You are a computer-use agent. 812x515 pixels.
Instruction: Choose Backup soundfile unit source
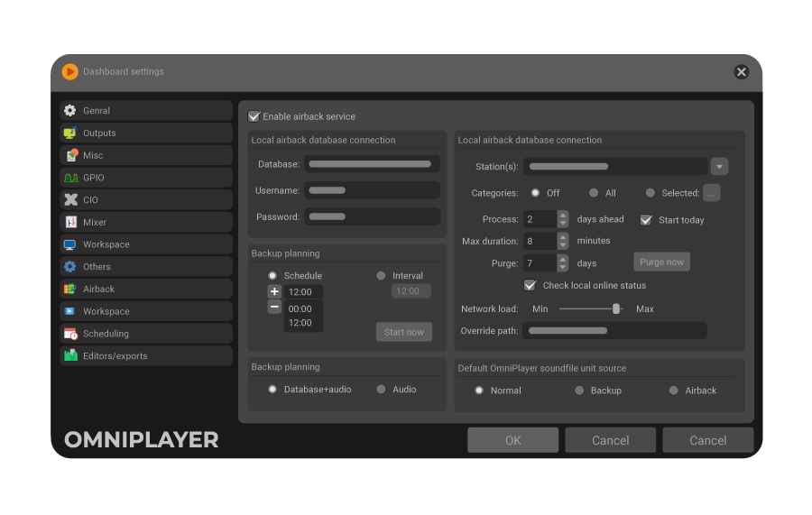point(579,391)
